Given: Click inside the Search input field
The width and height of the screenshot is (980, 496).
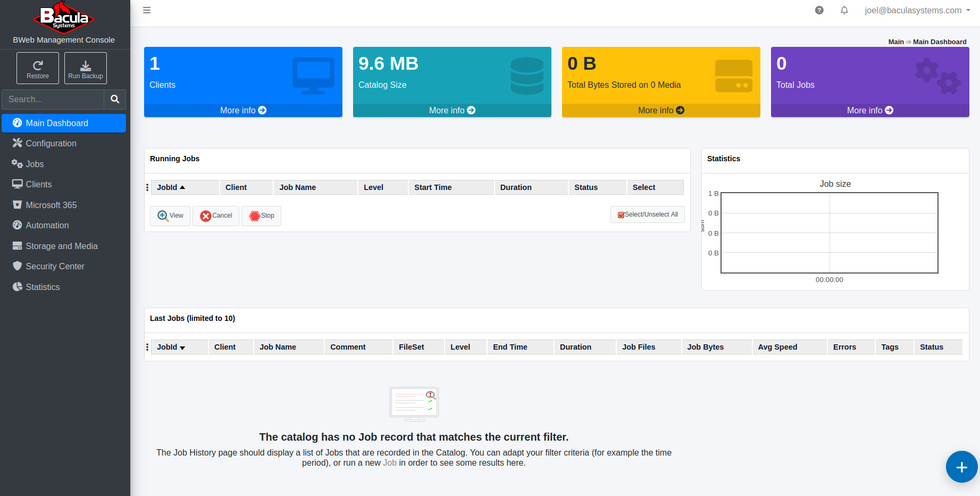Looking at the screenshot, I should 53,100.
